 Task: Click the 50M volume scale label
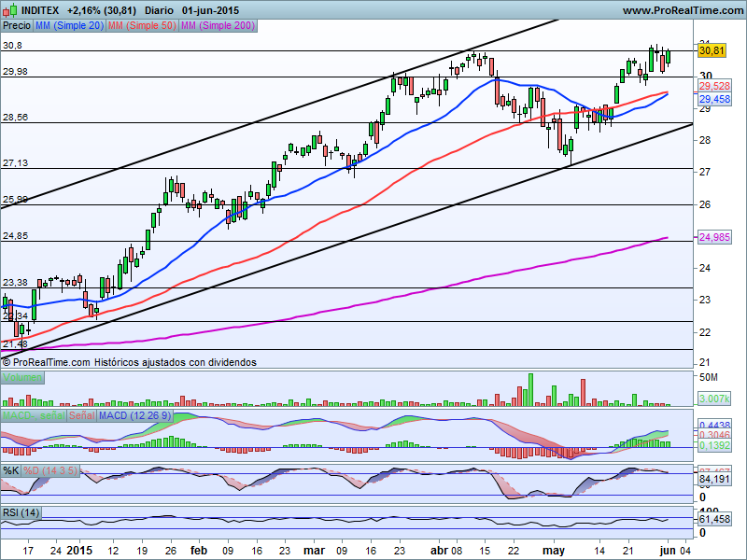point(709,377)
